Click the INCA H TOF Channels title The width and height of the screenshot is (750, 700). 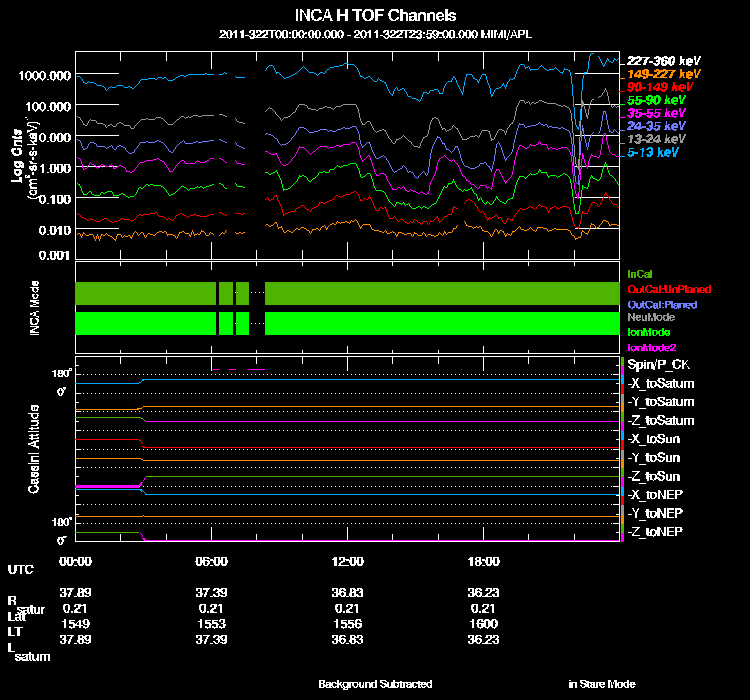(x=375, y=16)
